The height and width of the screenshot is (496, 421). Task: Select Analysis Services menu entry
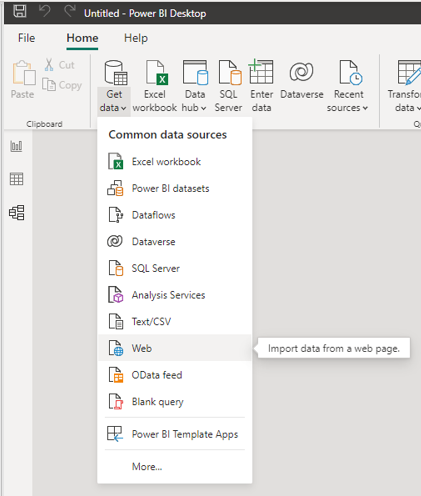point(174,295)
